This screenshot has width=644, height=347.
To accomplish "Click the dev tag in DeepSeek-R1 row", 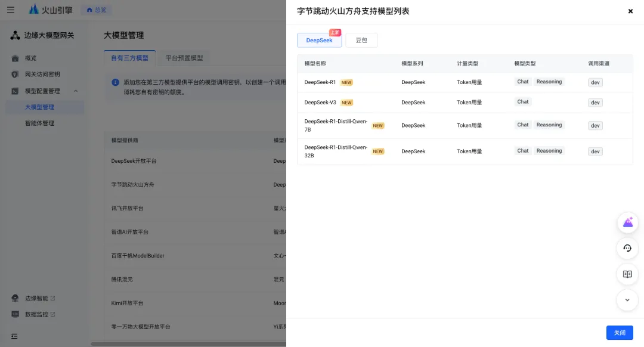I will pos(595,82).
